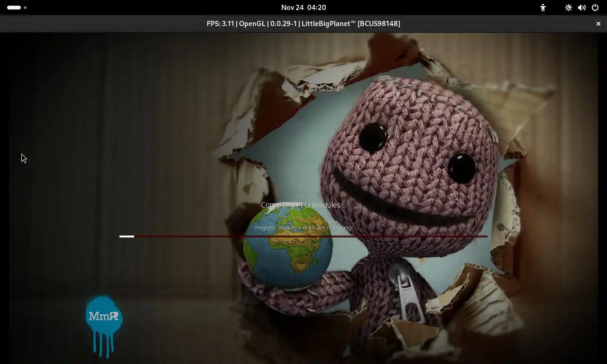Click the blue Mm Media Molecule logo
The width and height of the screenshot is (607, 364).
coord(104,327)
